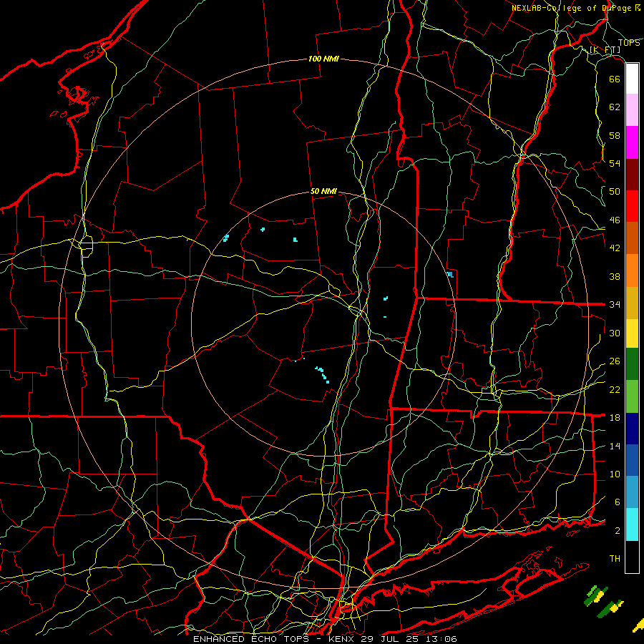
Task: Click the dark green legend color band
Action: pos(632,364)
